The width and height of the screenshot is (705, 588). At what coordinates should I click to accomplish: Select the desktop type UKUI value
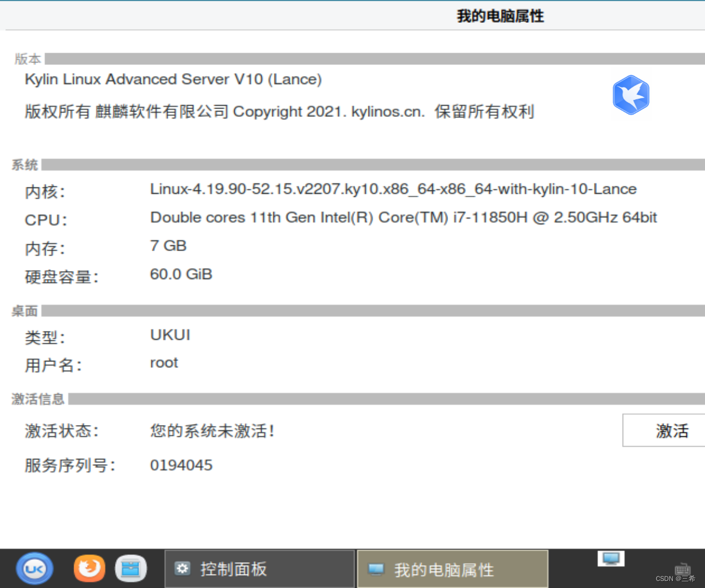pos(170,335)
